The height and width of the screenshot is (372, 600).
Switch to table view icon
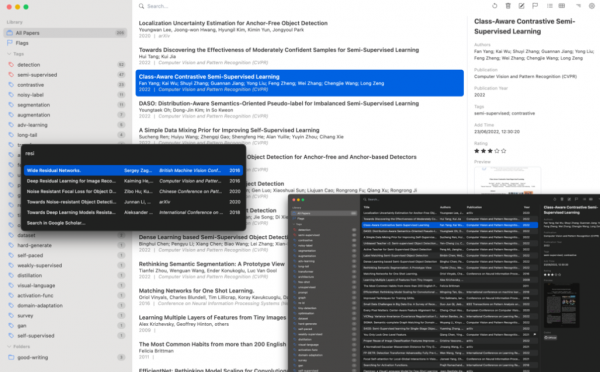pos(562,6)
